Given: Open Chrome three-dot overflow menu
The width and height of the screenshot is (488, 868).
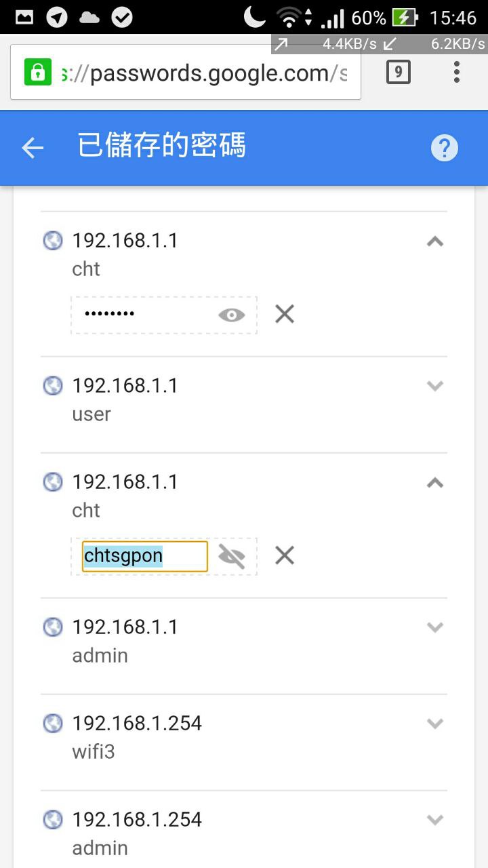Looking at the screenshot, I should [x=457, y=72].
